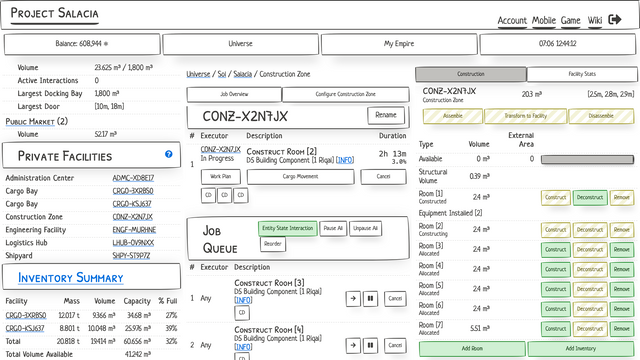640x360 pixels.
Task: Move Construct Room [4] job with arrow icon
Action: click(353, 345)
